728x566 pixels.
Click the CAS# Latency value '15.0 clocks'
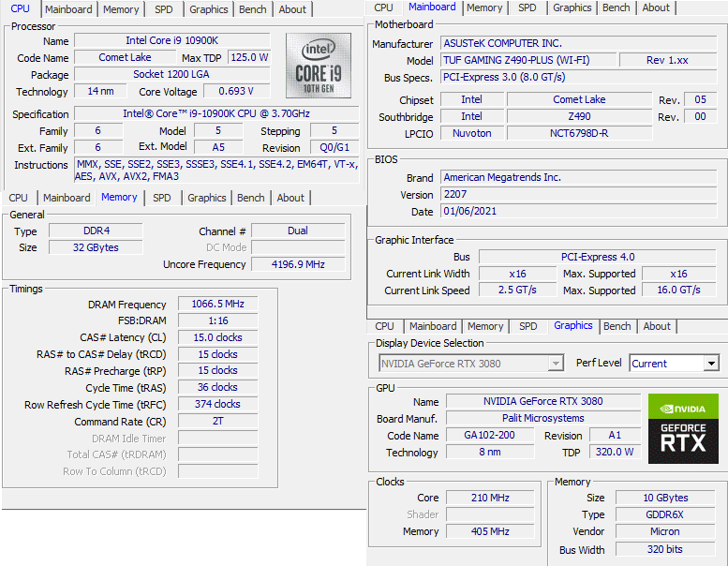[217, 337]
